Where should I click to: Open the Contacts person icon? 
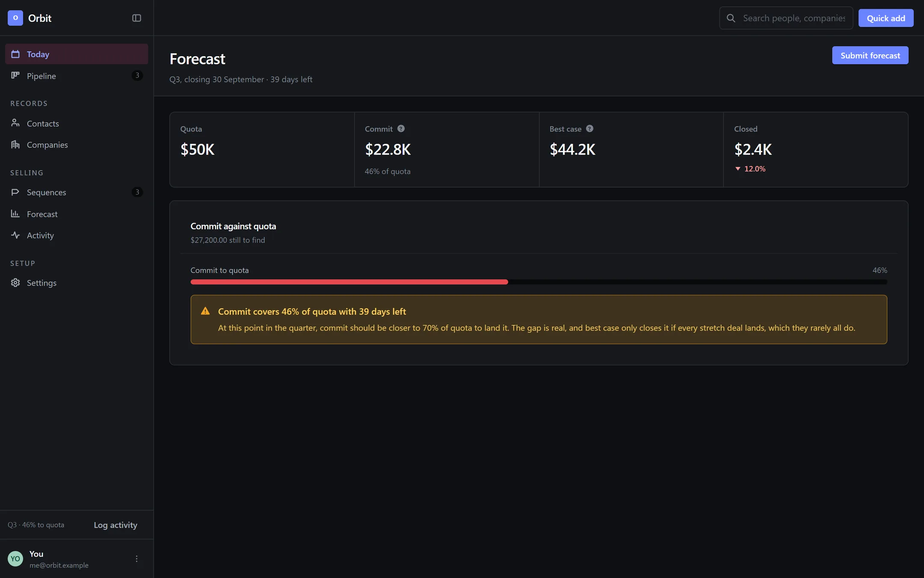(x=15, y=123)
